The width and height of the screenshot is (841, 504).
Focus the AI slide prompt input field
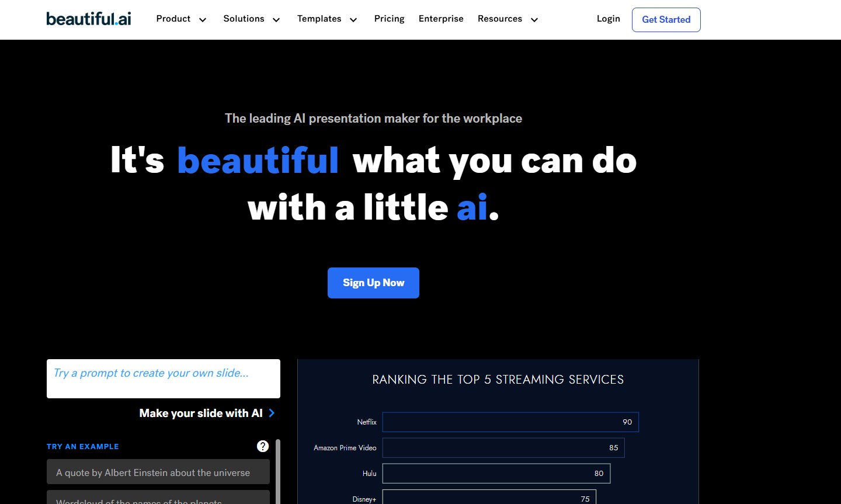[x=164, y=378]
